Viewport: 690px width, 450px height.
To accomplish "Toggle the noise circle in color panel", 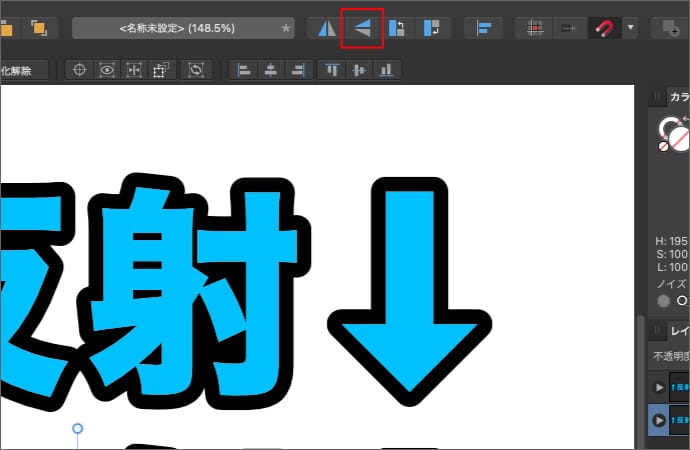I will pos(664,300).
